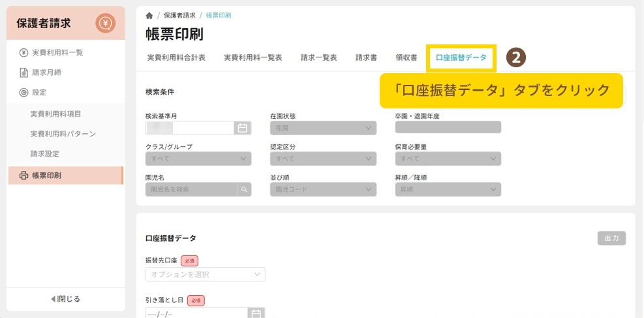Switch to the 実費利用料合計表 tab
Image resolution: width=644 pixels, height=318 pixels.
pos(176,57)
